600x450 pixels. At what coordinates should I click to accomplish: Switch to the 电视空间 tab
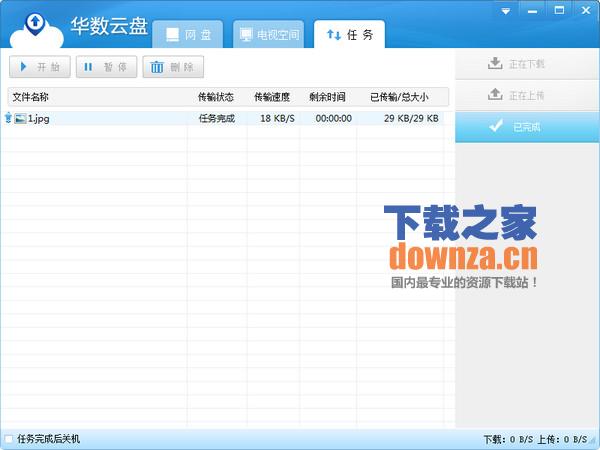pos(269,35)
